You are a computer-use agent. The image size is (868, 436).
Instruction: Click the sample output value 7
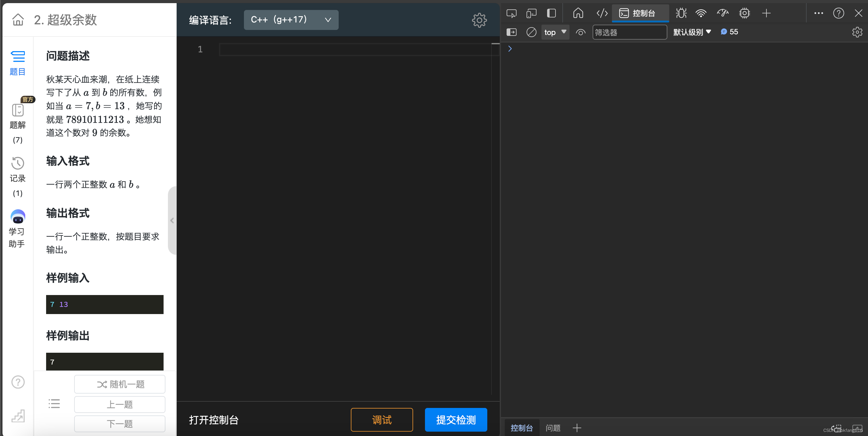pyautogui.click(x=52, y=362)
